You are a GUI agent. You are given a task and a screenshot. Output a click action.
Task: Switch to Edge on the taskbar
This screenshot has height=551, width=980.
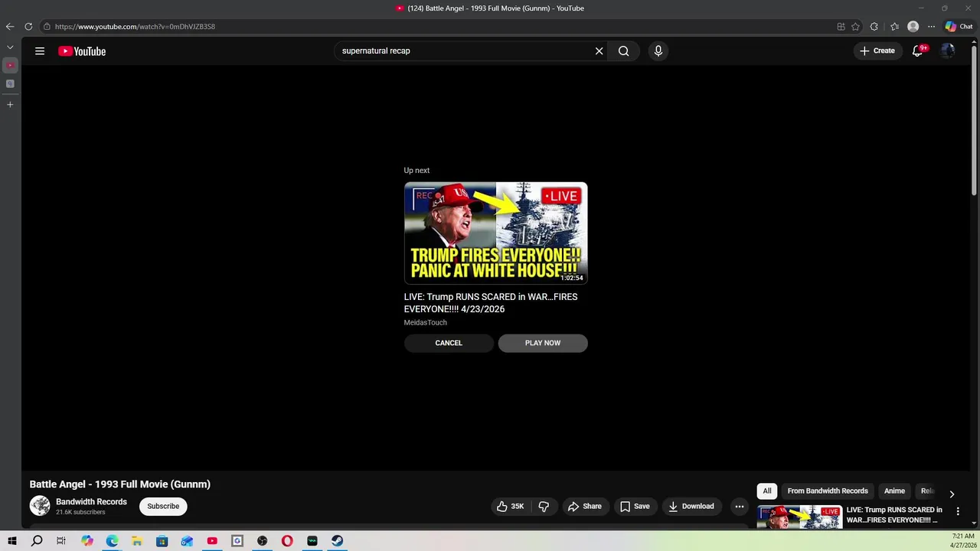[112, 541]
